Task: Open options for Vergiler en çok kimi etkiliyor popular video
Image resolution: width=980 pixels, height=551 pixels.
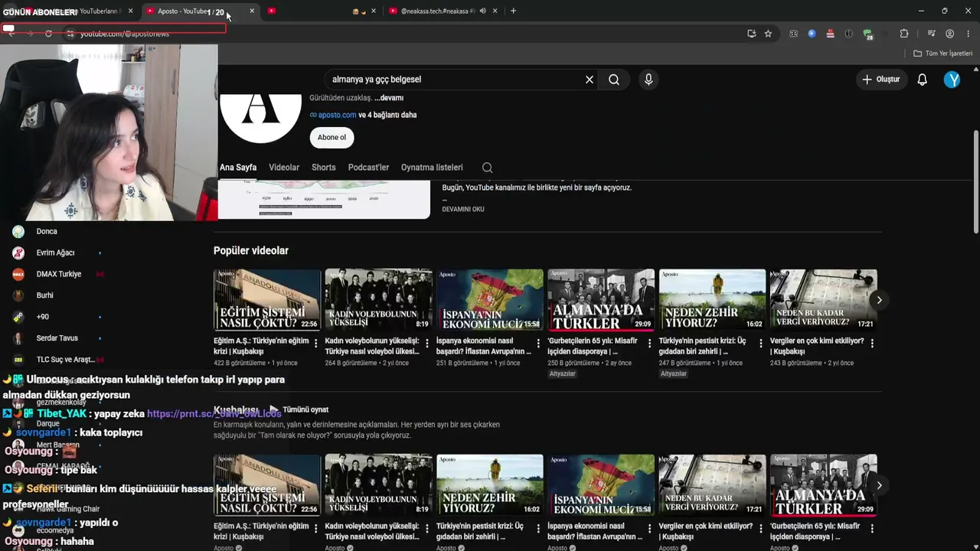Action: [872, 344]
